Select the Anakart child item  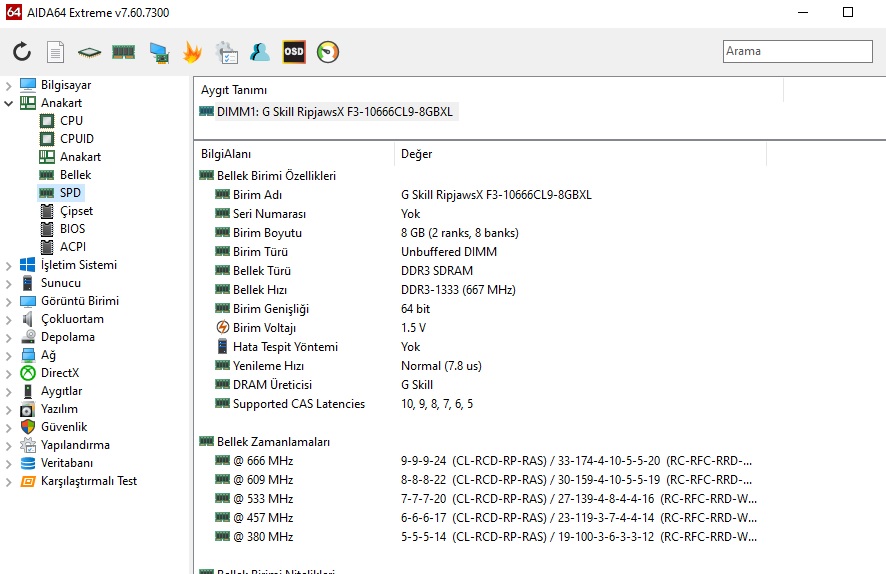click(80, 157)
